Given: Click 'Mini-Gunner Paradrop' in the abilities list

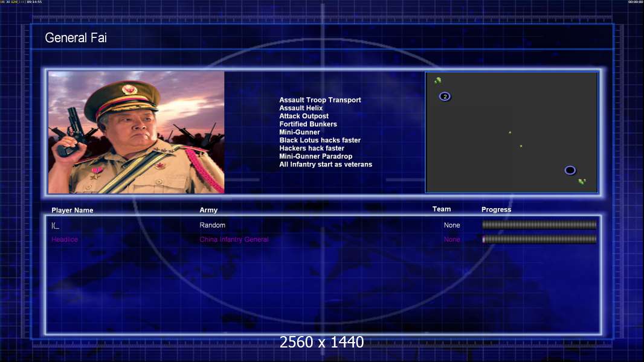Looking at the screenshot, I should pyautogui.click(x=315, y=156).
